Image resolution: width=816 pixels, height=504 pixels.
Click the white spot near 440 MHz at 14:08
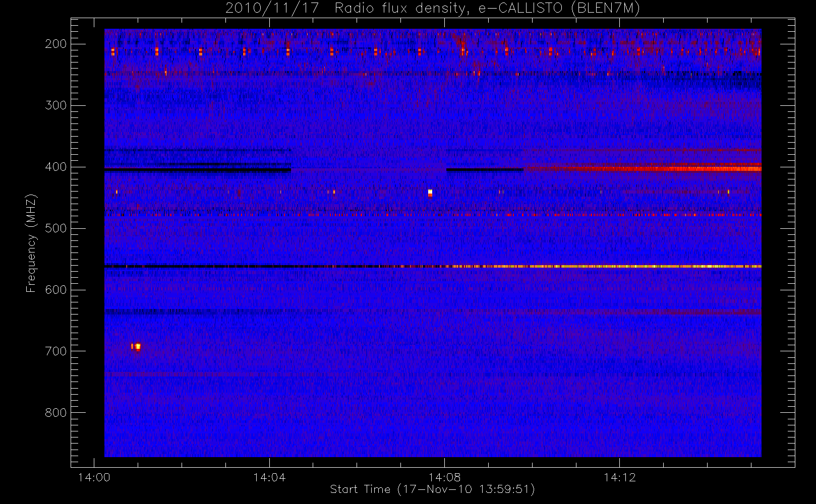pyautogui.click(x=430, y=193)
